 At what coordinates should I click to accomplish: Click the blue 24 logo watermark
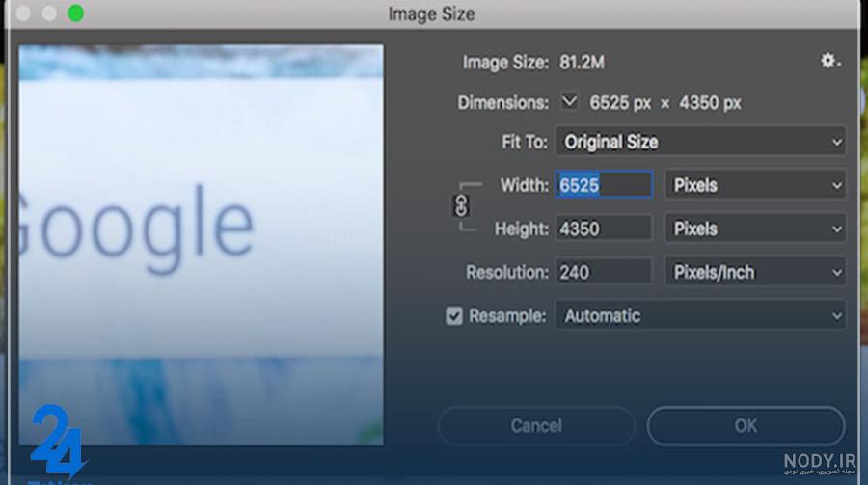click(57, 442)
